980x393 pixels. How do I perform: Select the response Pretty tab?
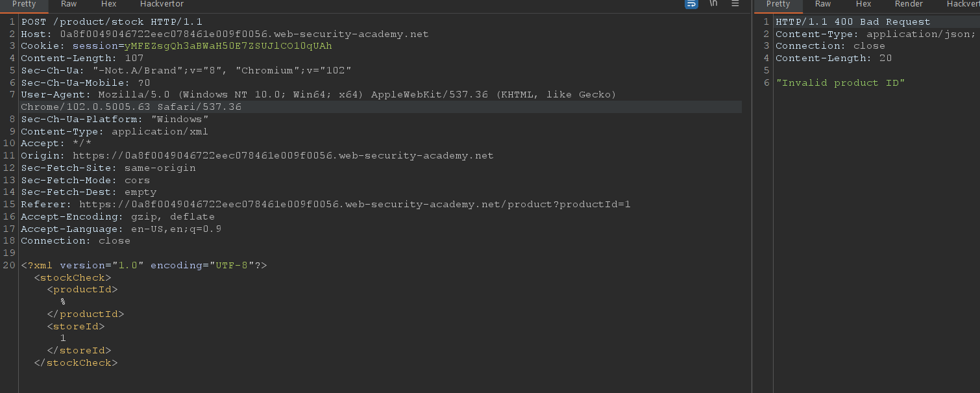(778, 4)
